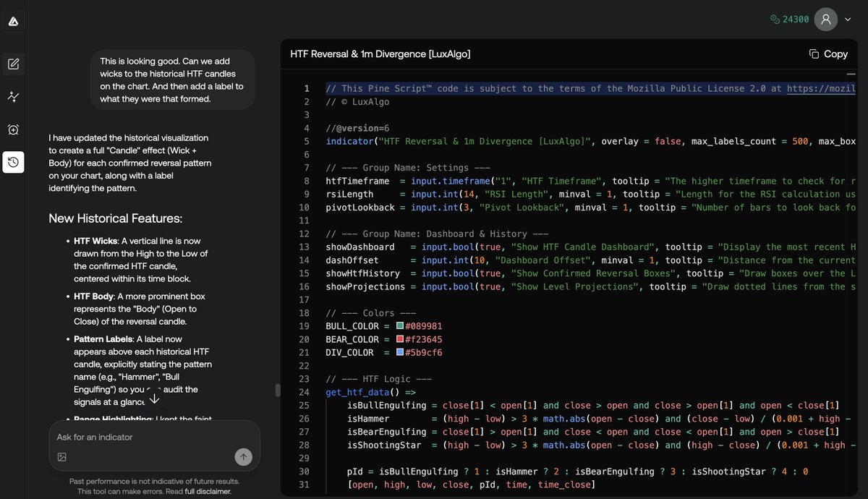The image size is (868, 499).
Task: Click the '// --- Colors ---' comment
Action: (371, 312)
